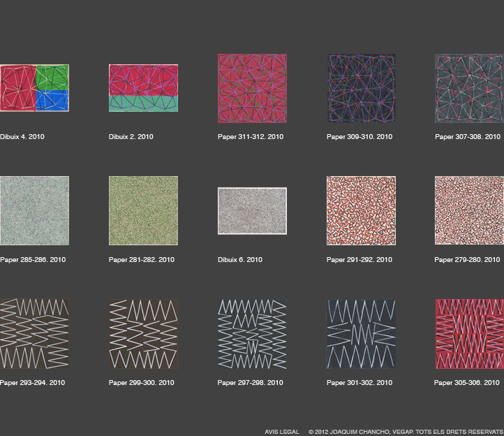Select the Paper 301-302. 2010 caption
504x436 pixels.
359,383
